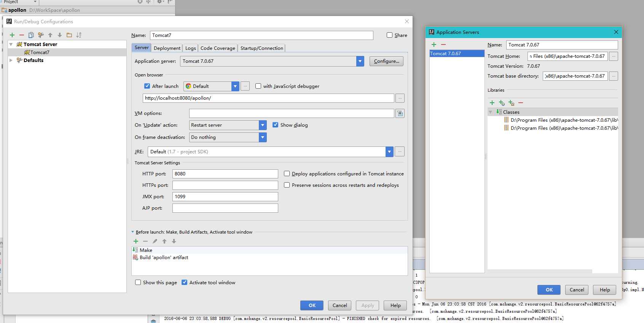
Task: Uncheck the After launch checkbox
Action: tap(147, 86)
